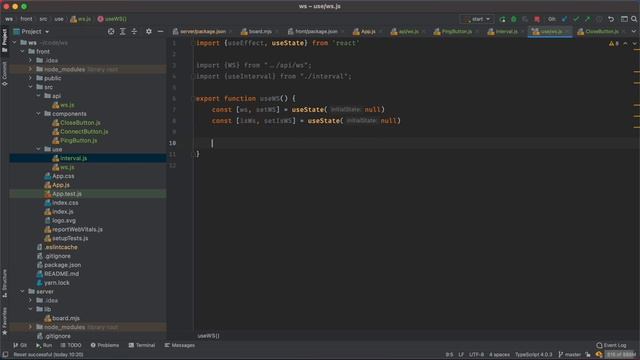This screenshot has height=360, width=640.
Task: Open the Project tool window side tab
Action: 4,40
